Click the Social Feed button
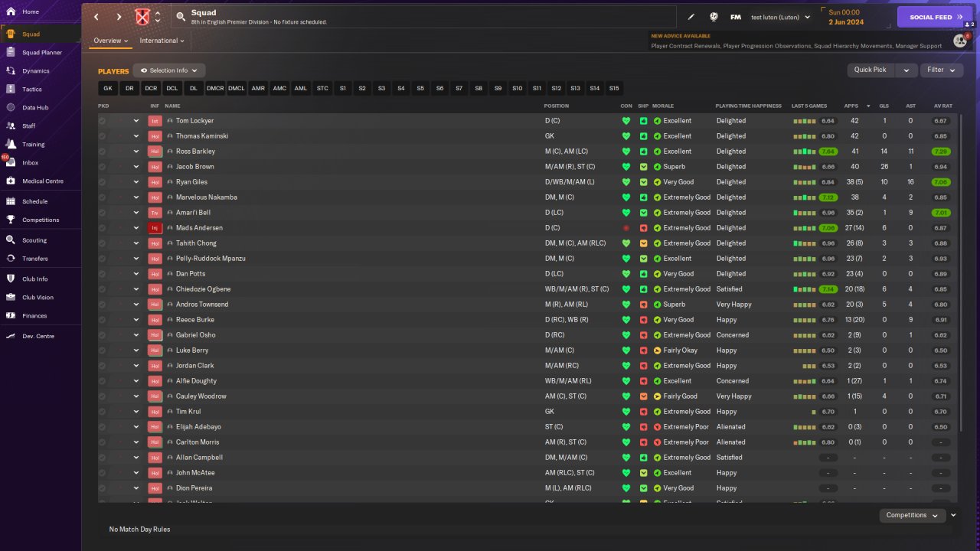Screen dimensions: 980x551 pos(935,17)
